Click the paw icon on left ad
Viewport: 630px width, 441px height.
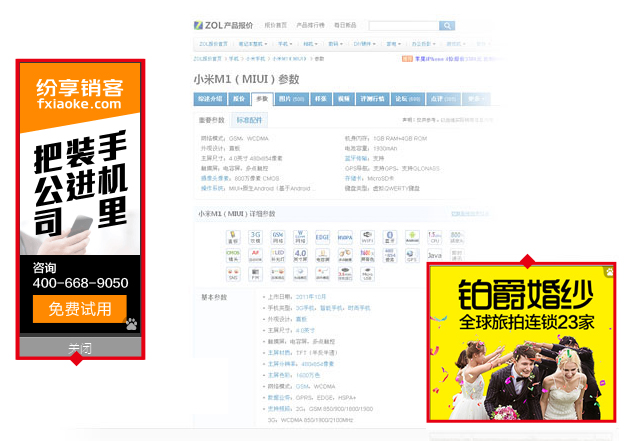point(131,324)
